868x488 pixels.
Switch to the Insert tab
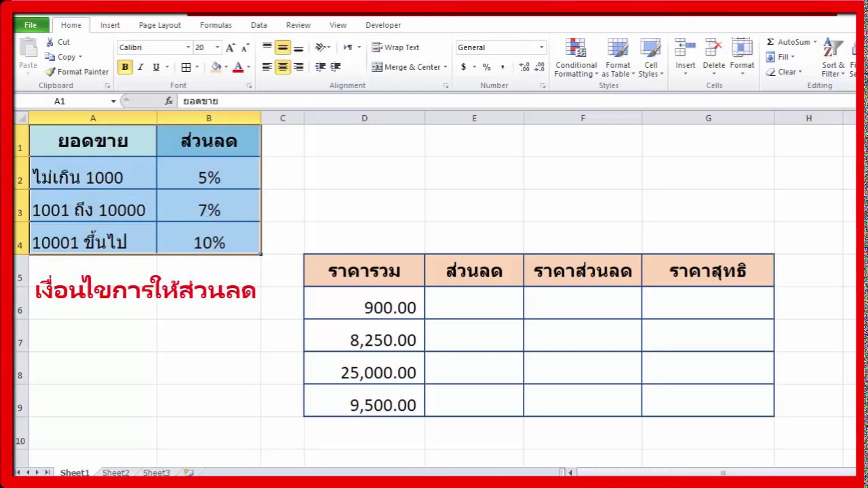pyautogui.click(x=110, y=25)
